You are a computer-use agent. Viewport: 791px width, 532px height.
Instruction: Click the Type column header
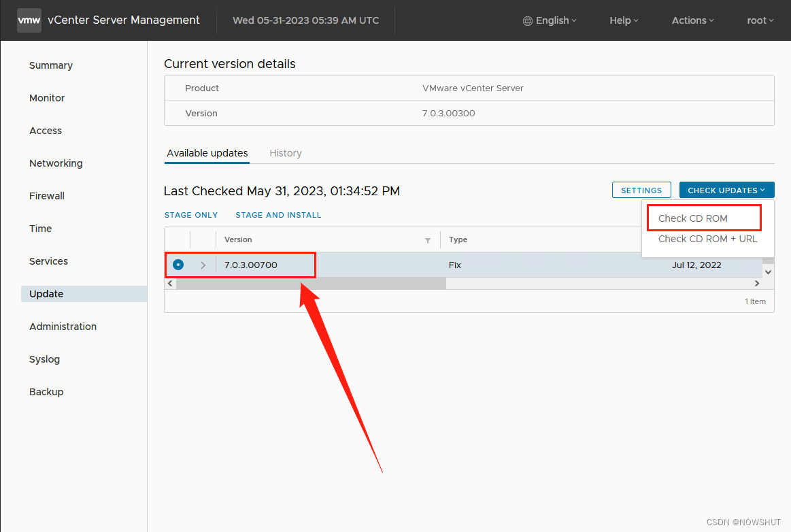pos(458,239)
